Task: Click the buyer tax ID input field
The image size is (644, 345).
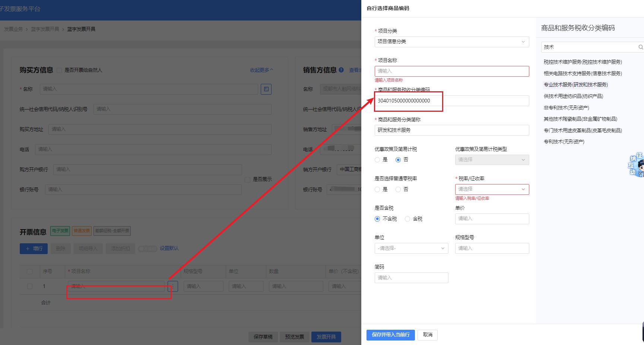Action: 183,109
